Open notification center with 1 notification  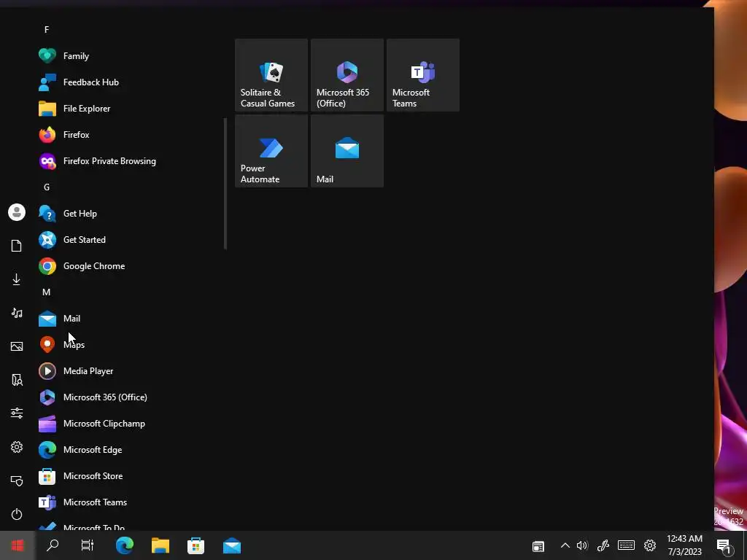724,545
